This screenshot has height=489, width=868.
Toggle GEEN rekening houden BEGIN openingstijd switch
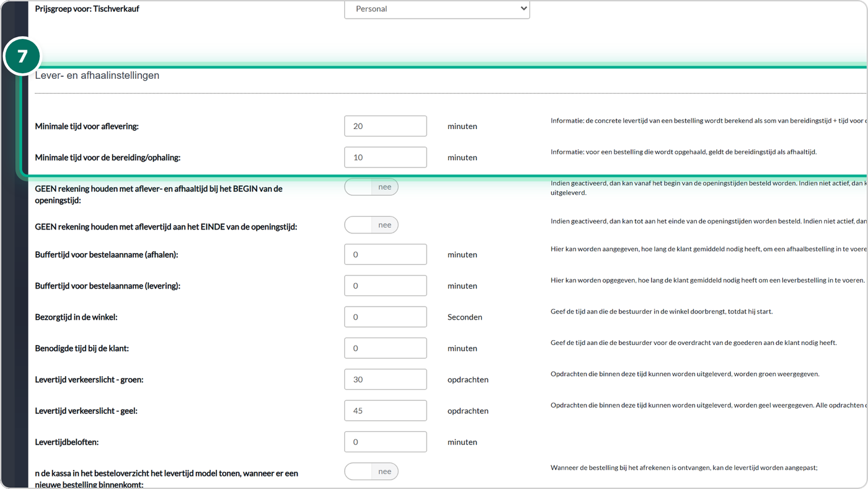(x=371, y=187)
